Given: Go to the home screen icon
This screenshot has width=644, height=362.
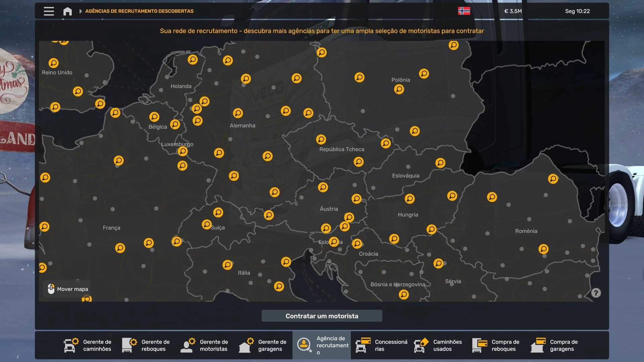Looking at the screenshot, I should coord(67,11).
